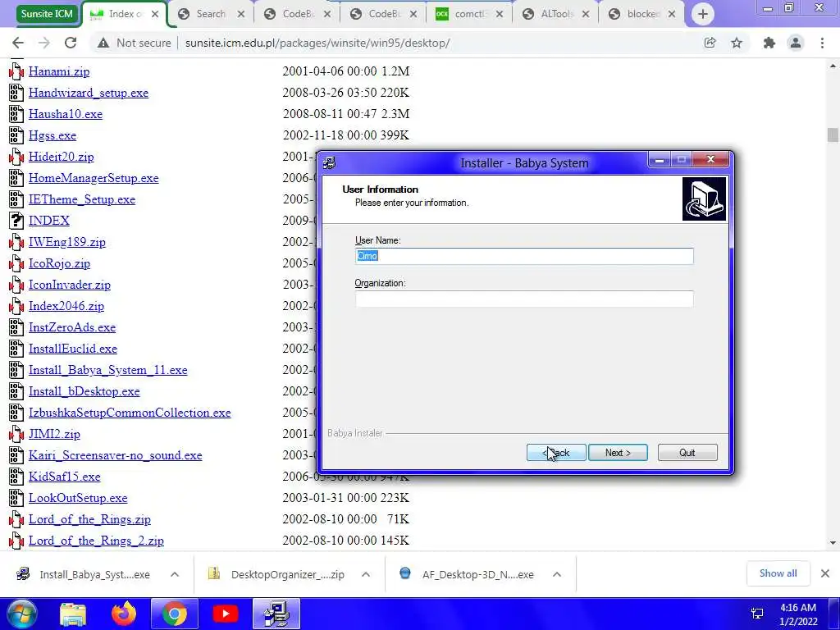
Task: Reload the current page
Action: tap(71, 43)
